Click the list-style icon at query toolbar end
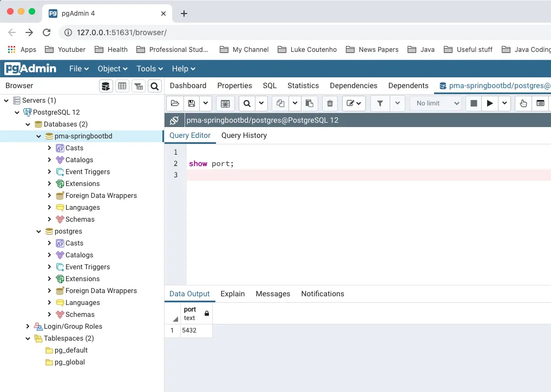The image size is (551, 392). (x=541, y=103)
